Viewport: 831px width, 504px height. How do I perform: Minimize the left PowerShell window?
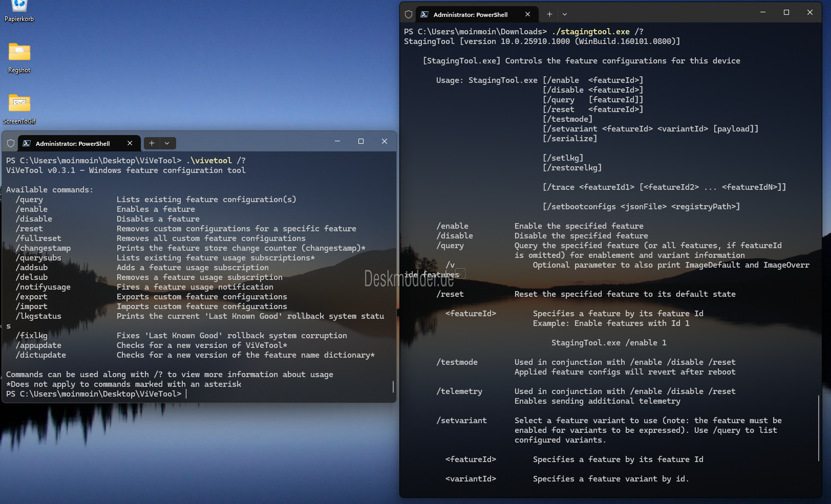pos(337,141)
